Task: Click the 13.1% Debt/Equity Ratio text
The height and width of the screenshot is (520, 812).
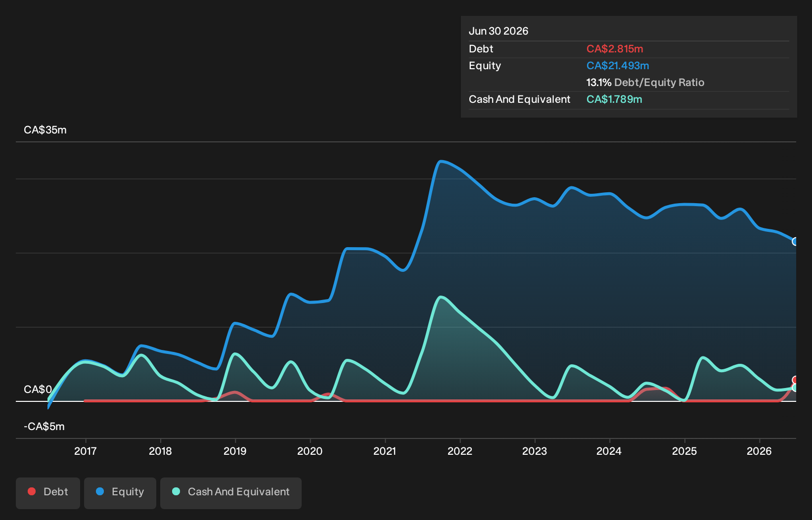Action: pos(645,83)
